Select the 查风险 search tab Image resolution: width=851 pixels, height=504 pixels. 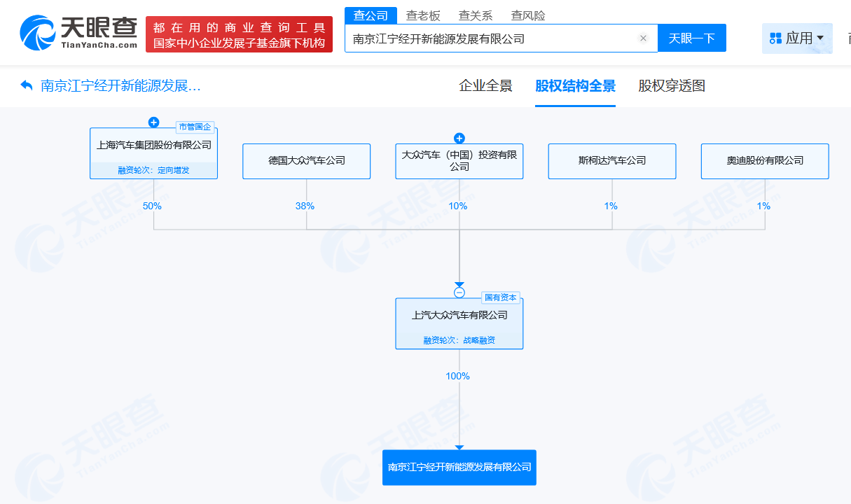528,15
